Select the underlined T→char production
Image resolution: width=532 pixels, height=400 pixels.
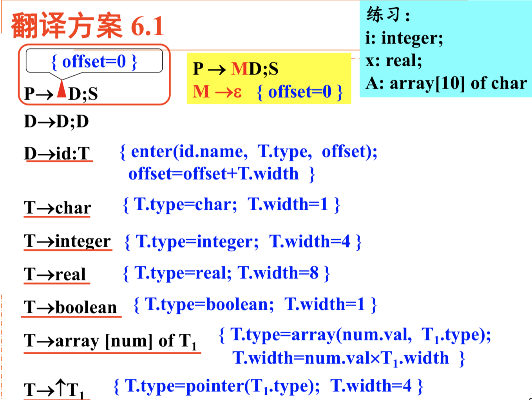(57, 208)
